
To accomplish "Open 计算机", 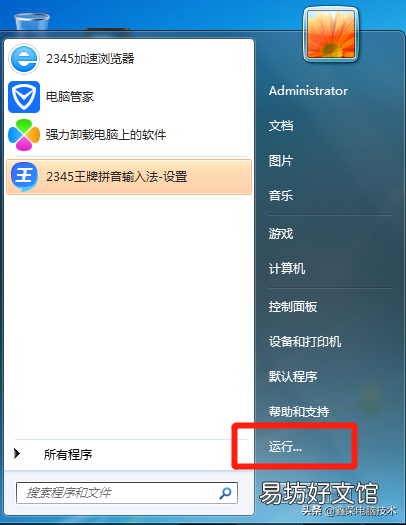I will [287, 269].
